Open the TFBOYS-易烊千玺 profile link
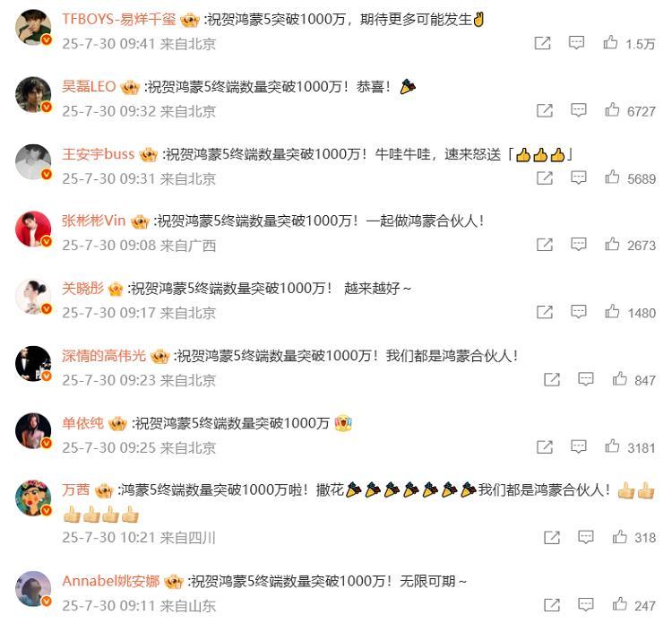The image size is (672, 632). click(x=118, y=20)
